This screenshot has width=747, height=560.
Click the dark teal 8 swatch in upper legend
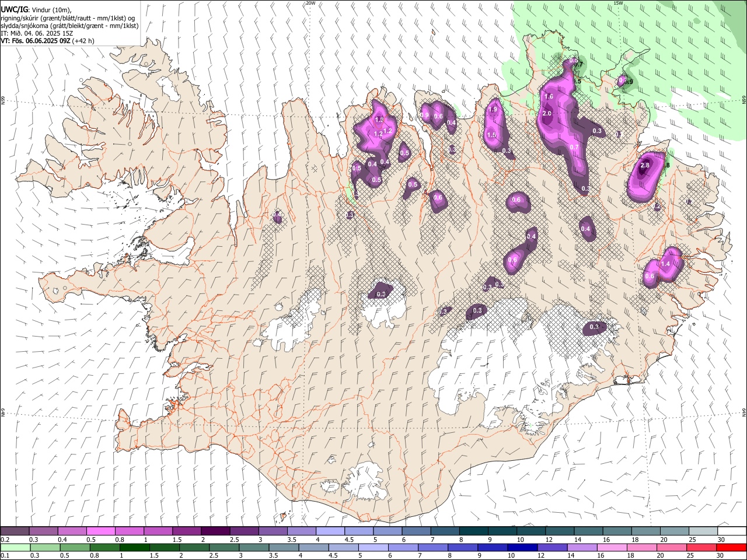tap(473, 531)
